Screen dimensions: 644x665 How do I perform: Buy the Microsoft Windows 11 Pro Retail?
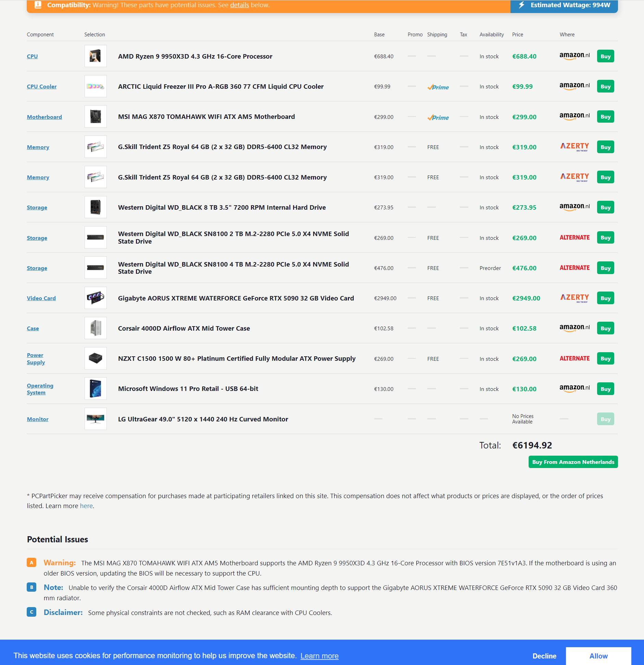click(605, 389)
